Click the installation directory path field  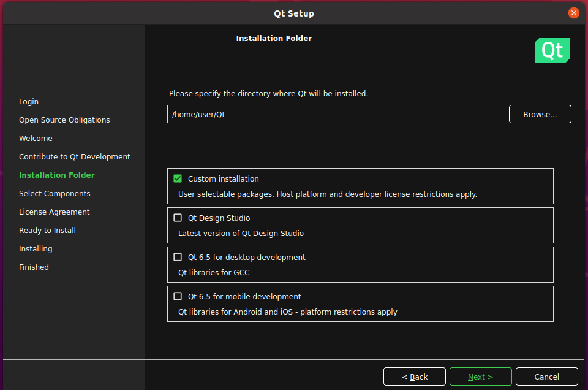pos(336,115)
